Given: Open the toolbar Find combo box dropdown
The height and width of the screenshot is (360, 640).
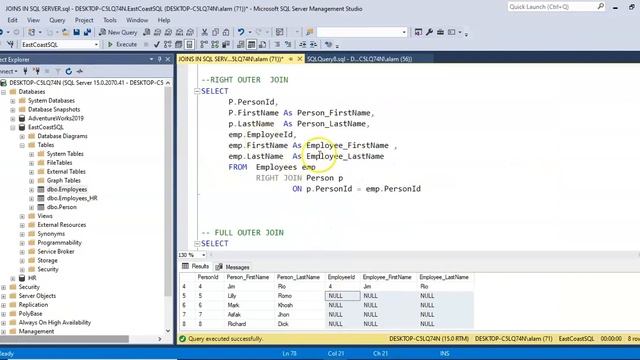Looking at the screenshot, I should coord(404,32).
